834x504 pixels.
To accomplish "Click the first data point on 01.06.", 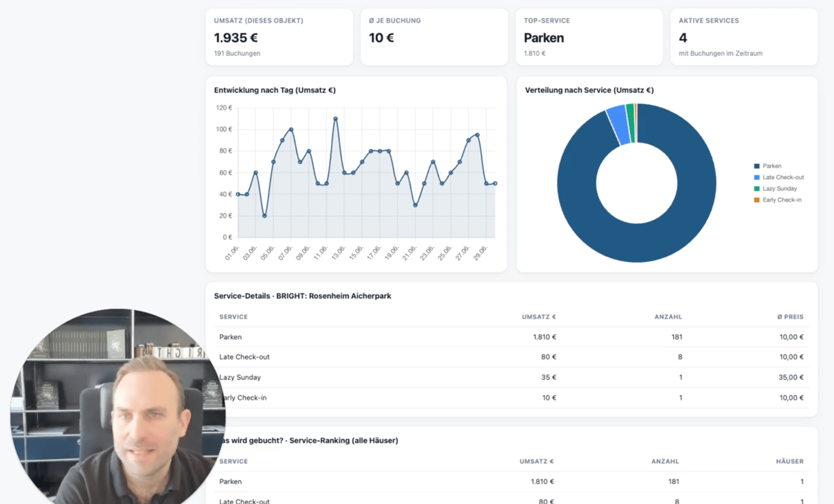I will [238, 194].
